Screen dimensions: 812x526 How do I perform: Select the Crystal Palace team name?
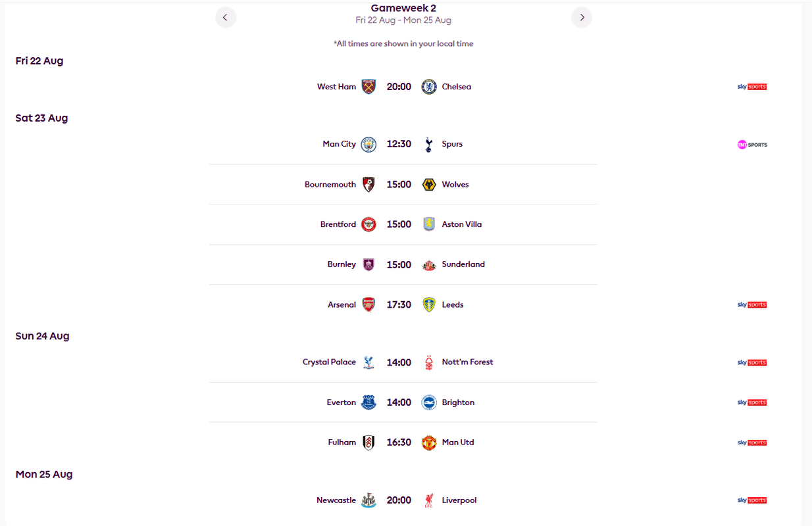pos(329,362)
